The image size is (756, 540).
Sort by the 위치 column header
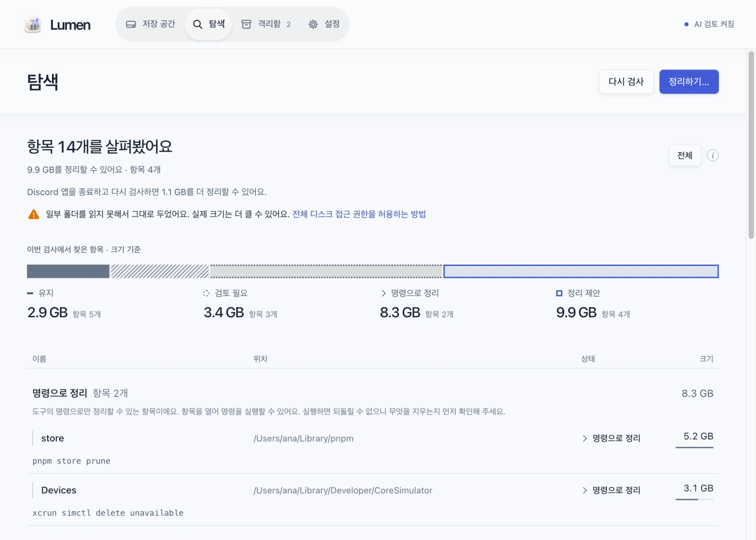pos(260,359)
